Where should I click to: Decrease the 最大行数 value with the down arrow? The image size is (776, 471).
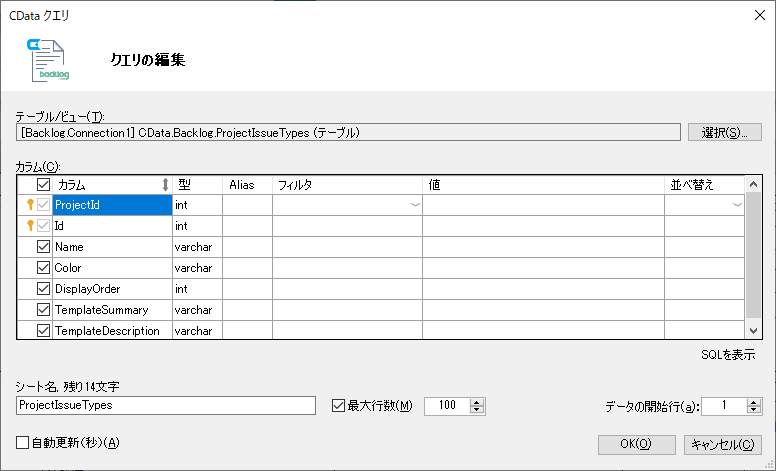(x=477, y=410)
